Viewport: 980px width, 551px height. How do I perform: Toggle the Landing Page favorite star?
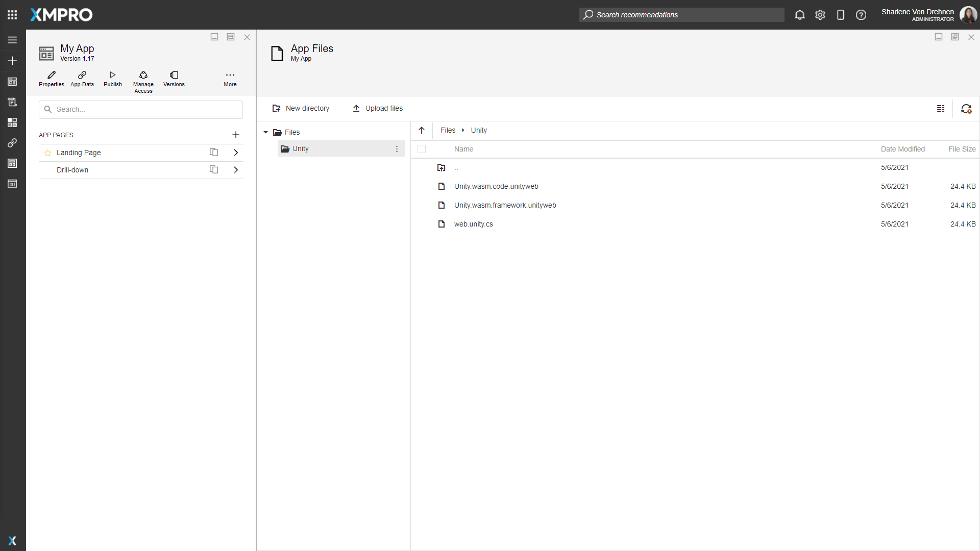[47, 153]
